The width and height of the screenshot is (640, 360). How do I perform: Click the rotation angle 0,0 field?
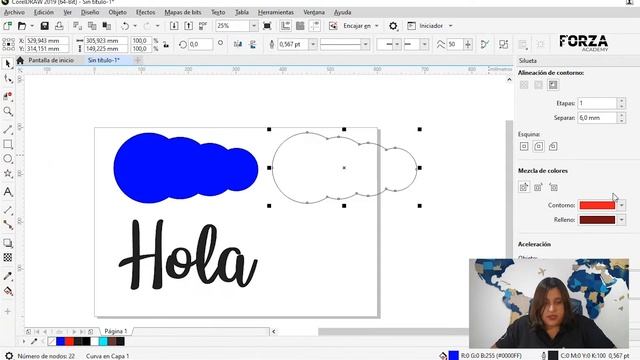click(200, 44)
